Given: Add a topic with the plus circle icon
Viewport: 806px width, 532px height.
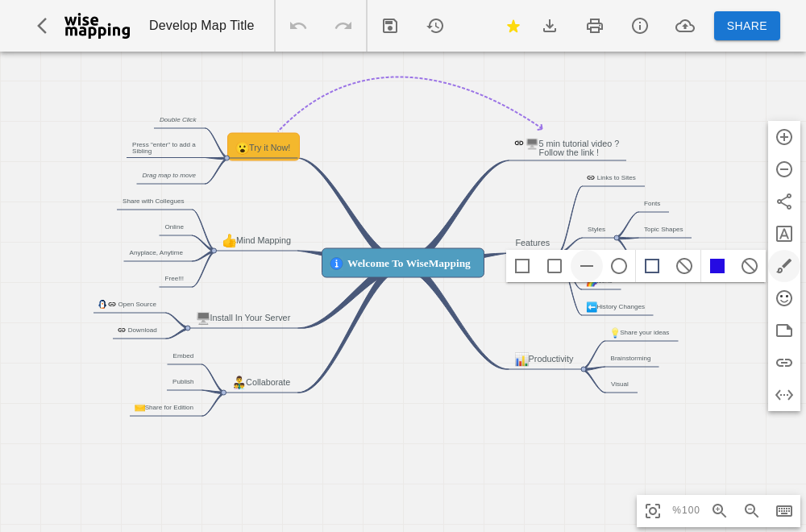Looking at the screenshot, I should (784, 137).
